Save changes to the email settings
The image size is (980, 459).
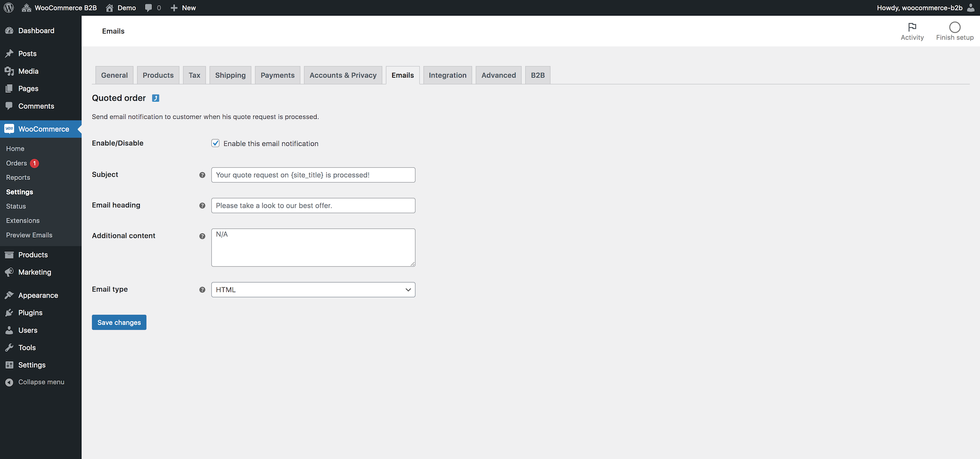click(119, 322)
